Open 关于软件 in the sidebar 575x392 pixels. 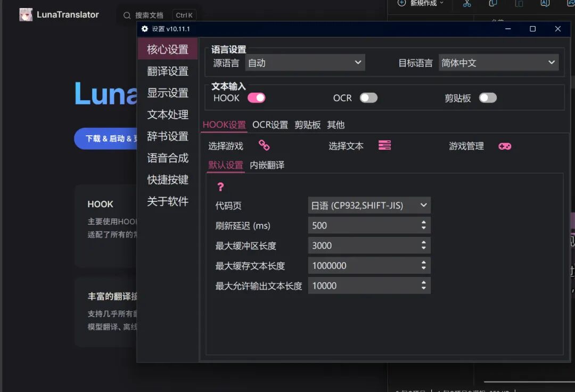168,201
